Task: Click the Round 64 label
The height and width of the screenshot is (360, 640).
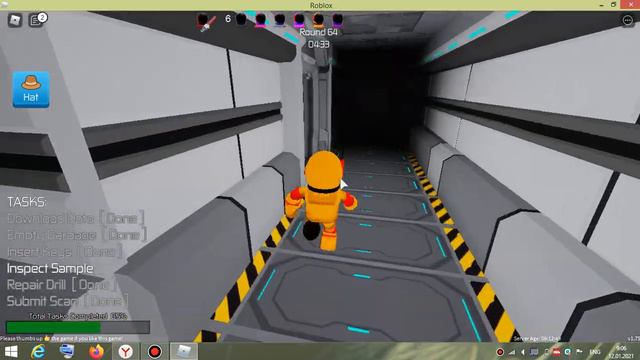Action: point(318,32)
